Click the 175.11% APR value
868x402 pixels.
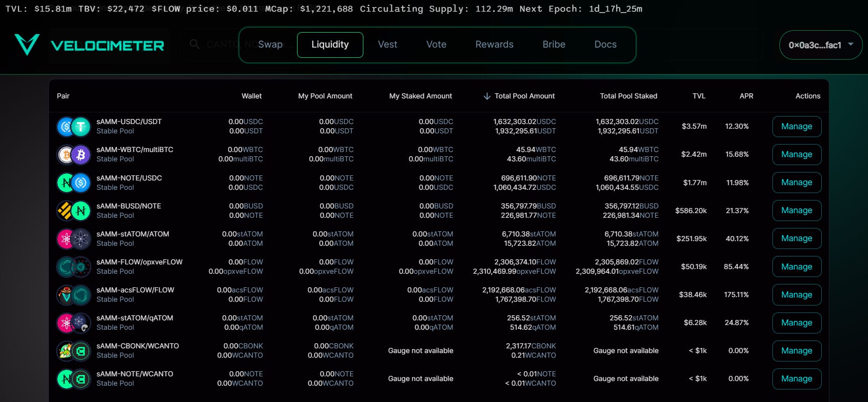(736, 295)
